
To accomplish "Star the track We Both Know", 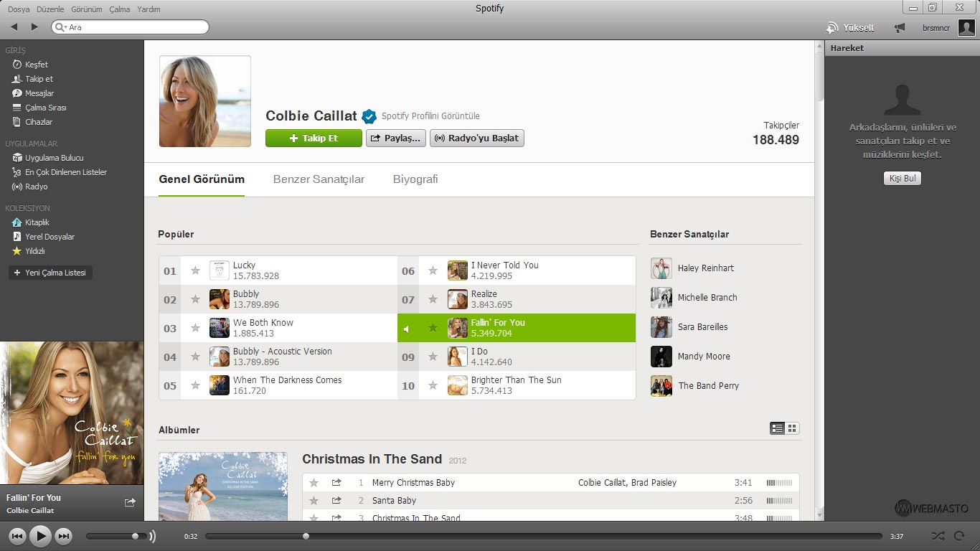I will [195, 328].
